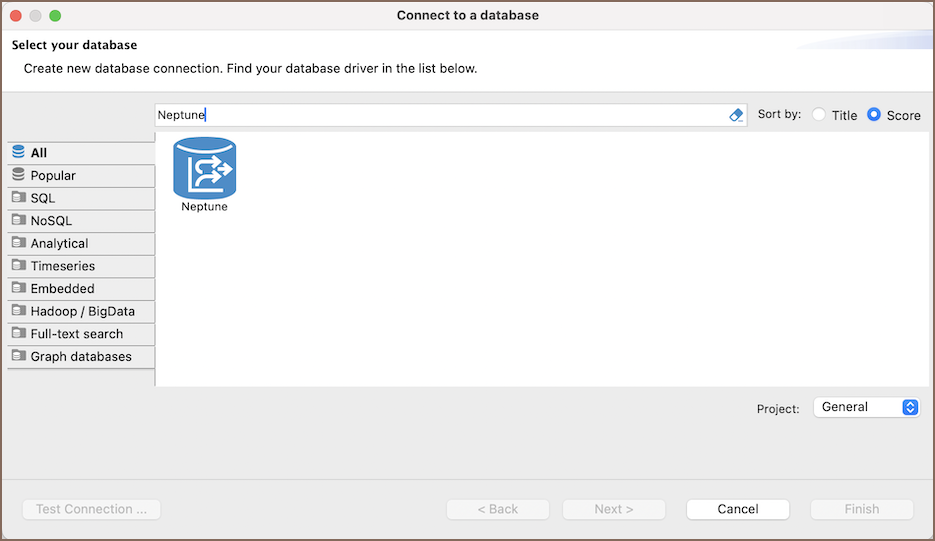Sort drivers by Title
The width and height of the screenshot is (935, 541).
819,115
